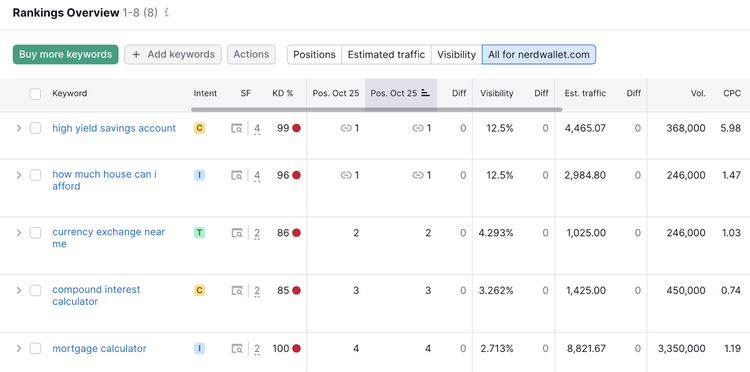Sort by the Vol. column header

698,94
